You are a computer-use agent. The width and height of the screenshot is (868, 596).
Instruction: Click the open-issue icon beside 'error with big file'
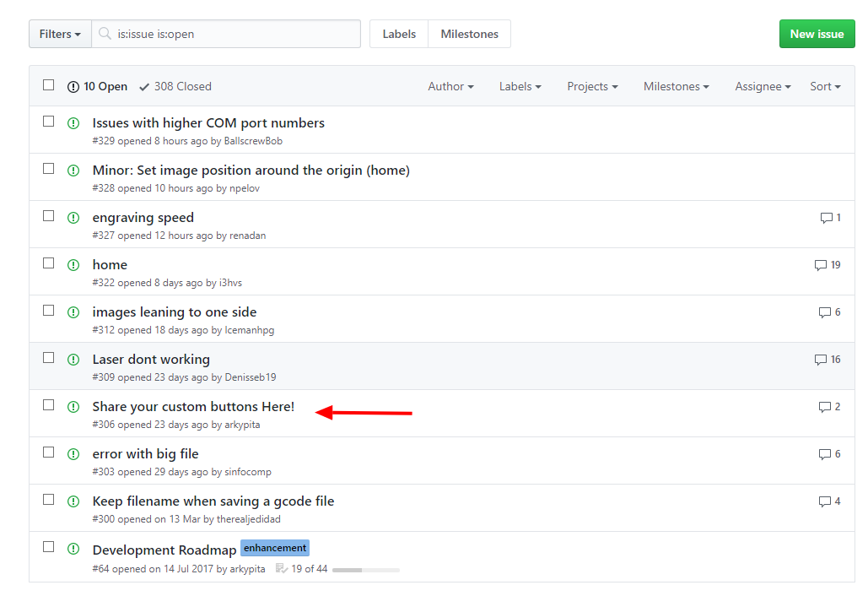tap(73, 454)
